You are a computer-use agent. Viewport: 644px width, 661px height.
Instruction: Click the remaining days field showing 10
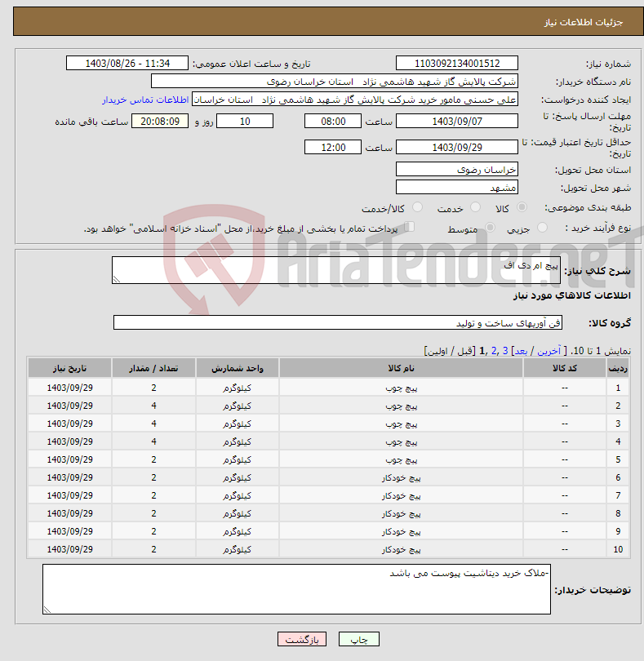pyautogui.click(x=245, y=122)
